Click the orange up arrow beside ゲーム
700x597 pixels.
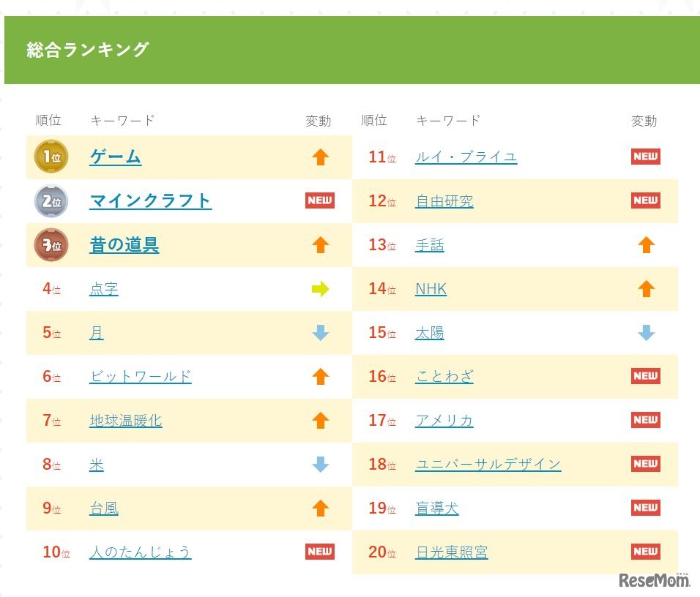pyautogui.click(x=319, y=157)
